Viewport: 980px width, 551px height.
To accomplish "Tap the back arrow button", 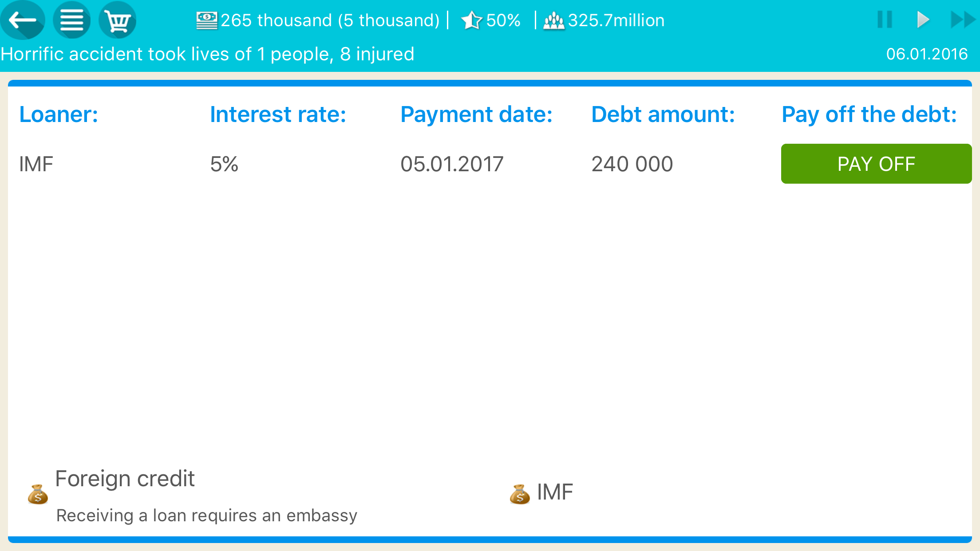I will click(22, 20).
